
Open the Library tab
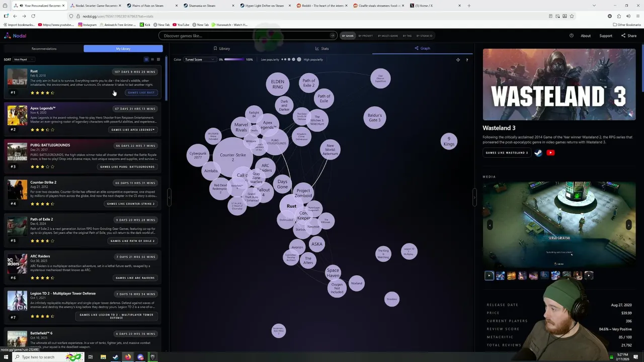click(x=221, y=48)
